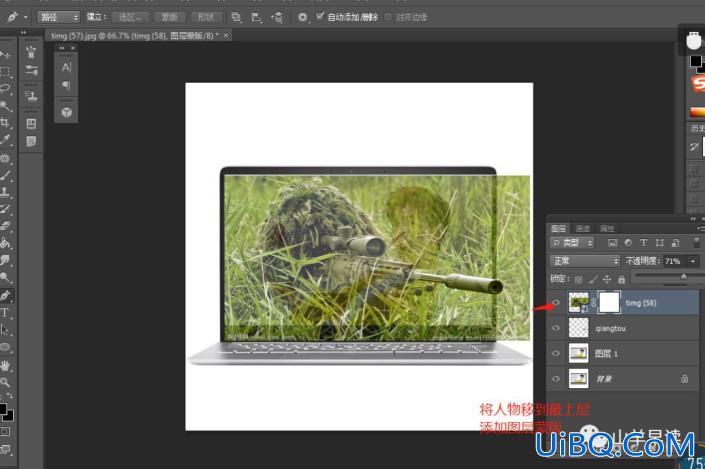705x469 pixels.
Task: Toggle the layer filter switch
Action: pos(696,243)
